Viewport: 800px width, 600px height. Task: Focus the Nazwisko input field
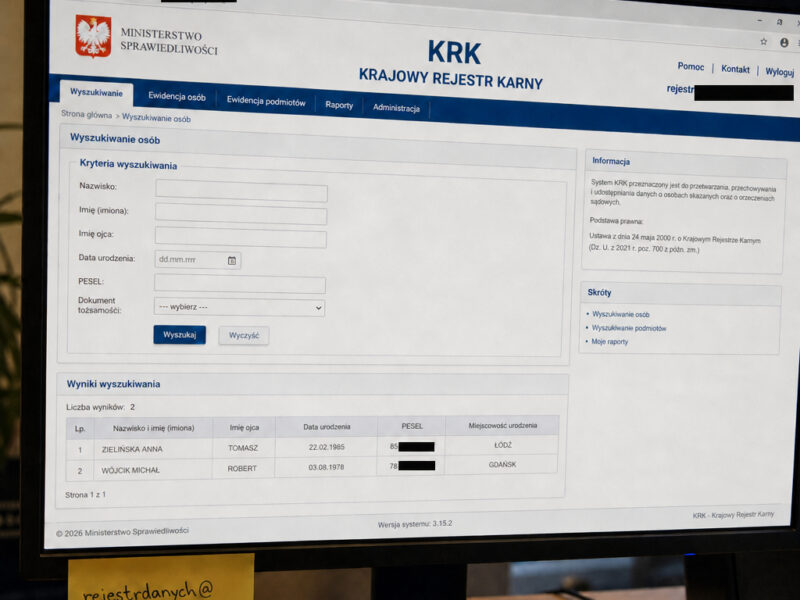(x=241, y=191)
